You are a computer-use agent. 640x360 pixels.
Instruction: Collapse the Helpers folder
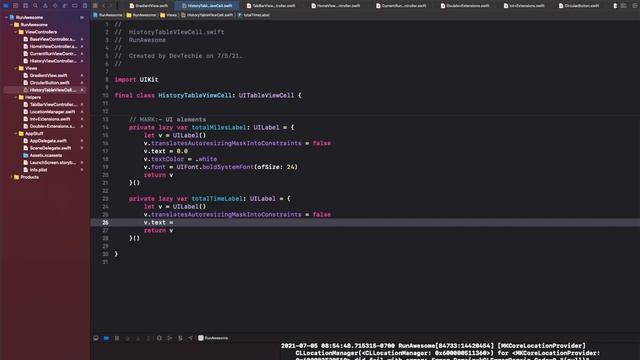16,97
